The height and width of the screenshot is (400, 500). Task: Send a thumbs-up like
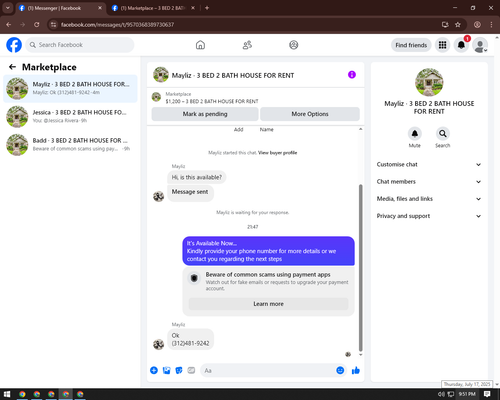click(356, 370)
